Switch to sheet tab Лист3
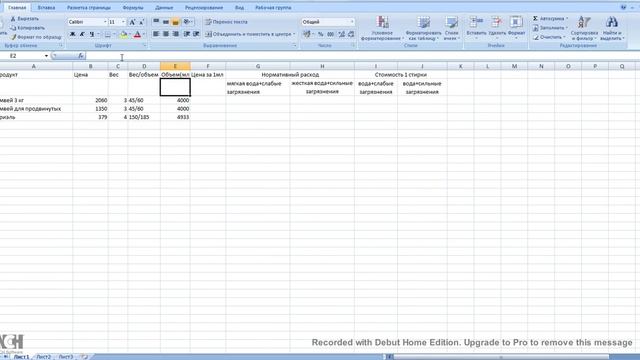640x360 pixels. (x=66, y=357)
